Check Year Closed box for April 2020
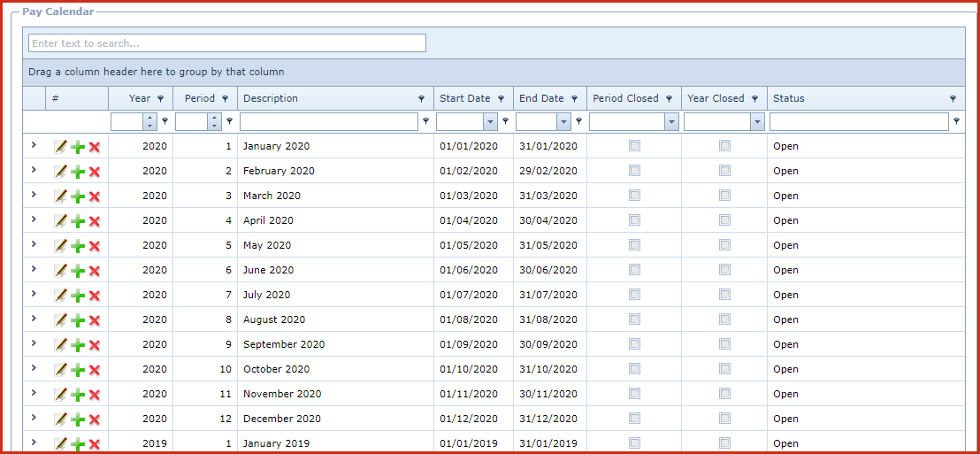The height and width of the screenshot is (454, 980). [x=724, y=220]
